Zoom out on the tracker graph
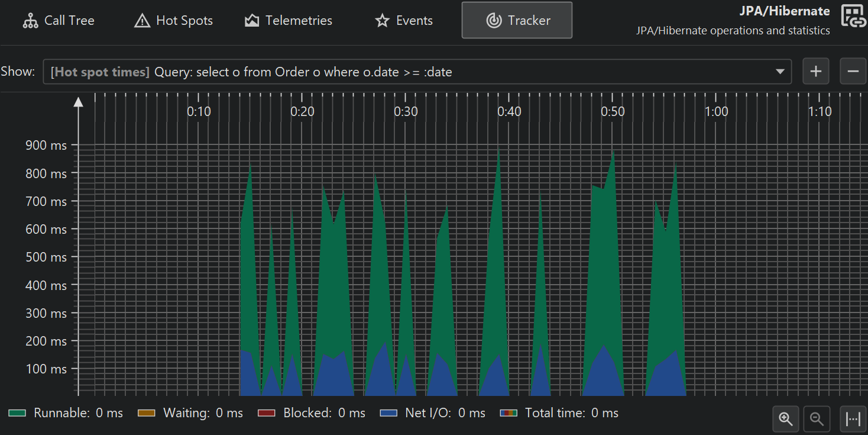 tap(817, 419)
